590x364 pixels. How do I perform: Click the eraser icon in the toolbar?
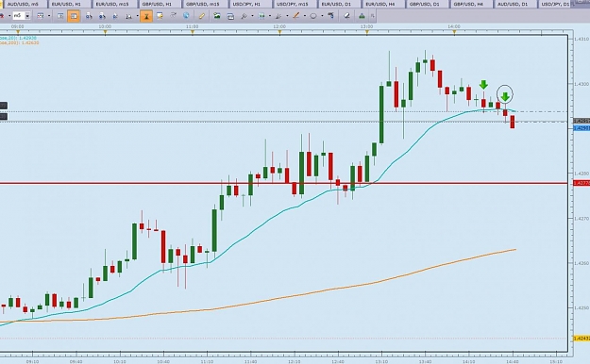coord(347,16)
